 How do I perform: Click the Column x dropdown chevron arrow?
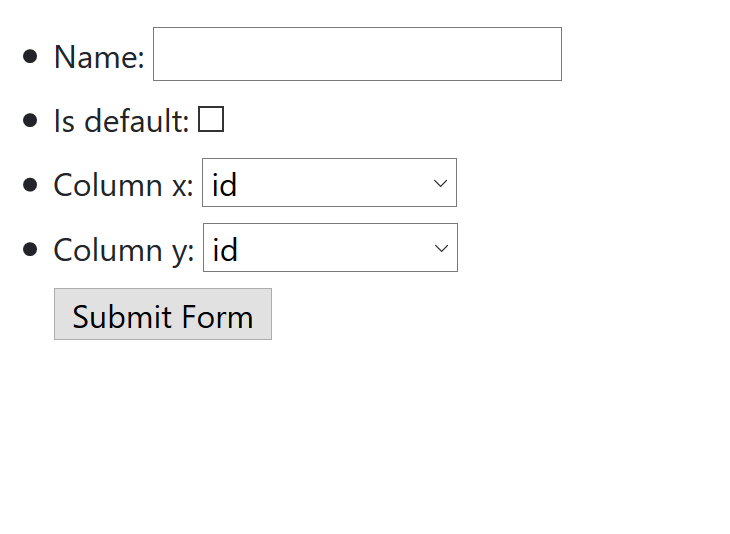pos(440,183)
